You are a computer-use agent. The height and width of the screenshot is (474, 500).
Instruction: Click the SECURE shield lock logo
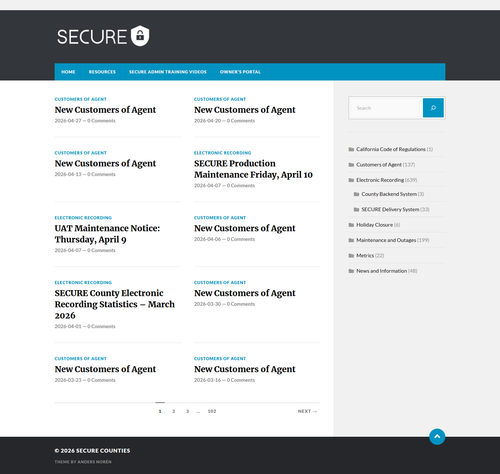(103, 36)
